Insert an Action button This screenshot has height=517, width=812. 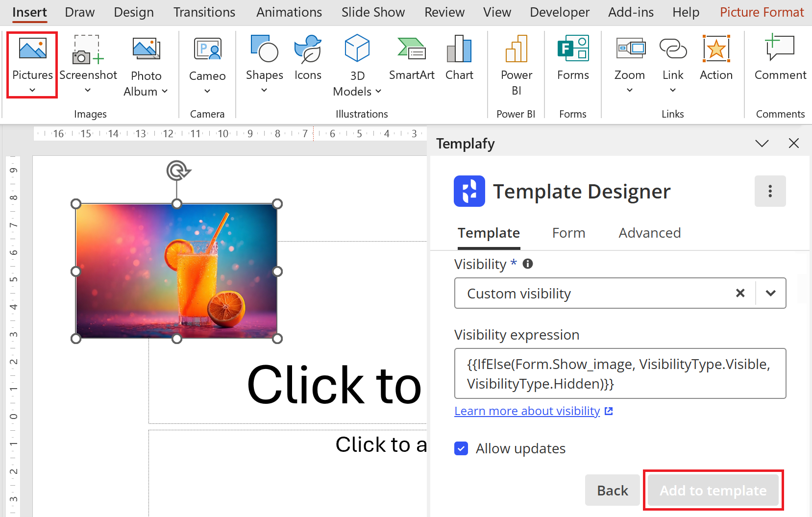[716, 59]
